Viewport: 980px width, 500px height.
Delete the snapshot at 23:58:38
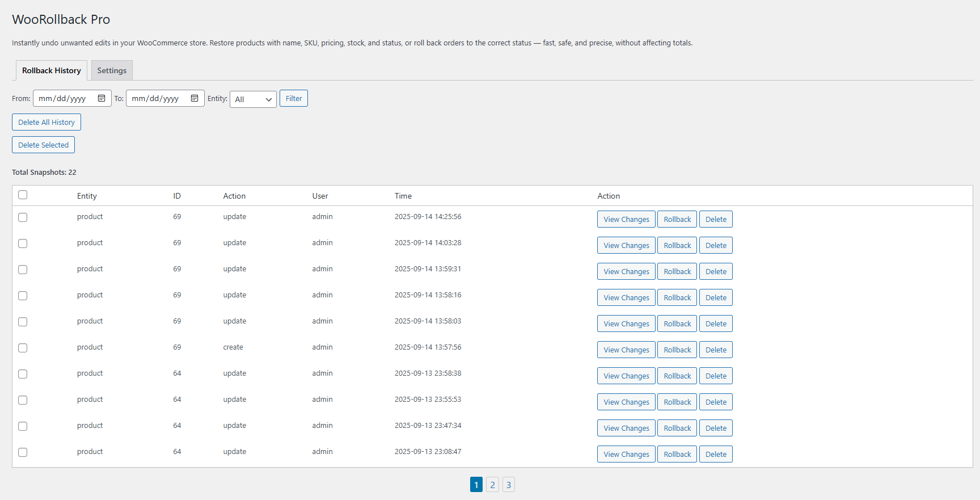pos(716,376)
